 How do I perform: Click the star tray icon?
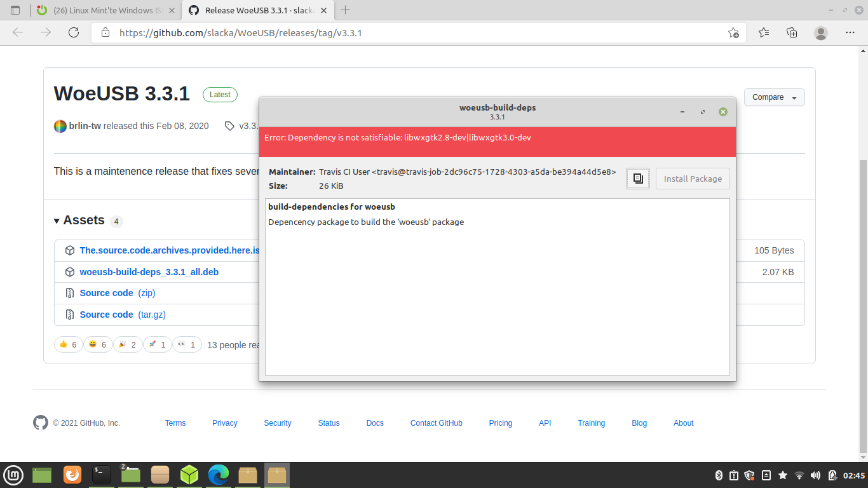tap(783, 475)
